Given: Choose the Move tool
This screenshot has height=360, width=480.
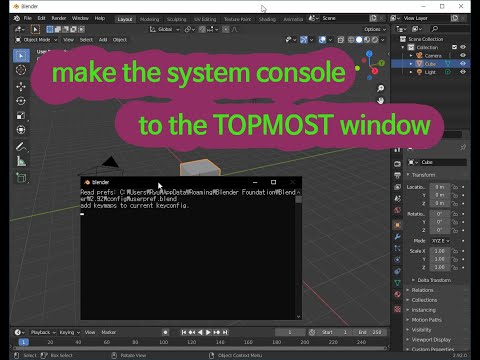Looking at the screenshot, I should coord(21,86).
